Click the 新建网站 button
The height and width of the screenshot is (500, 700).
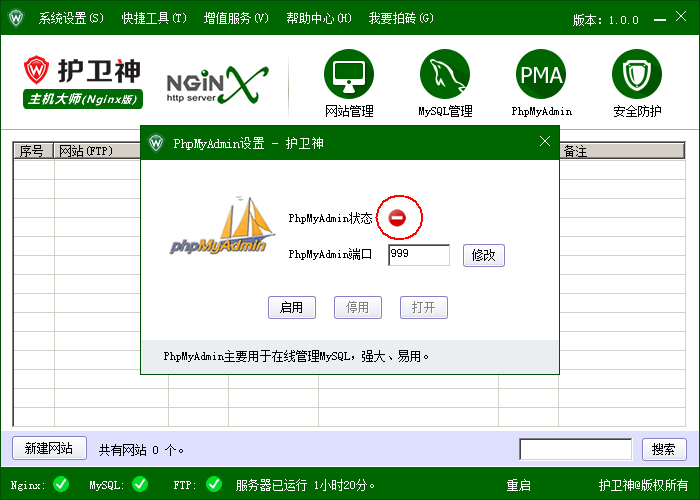49,448
